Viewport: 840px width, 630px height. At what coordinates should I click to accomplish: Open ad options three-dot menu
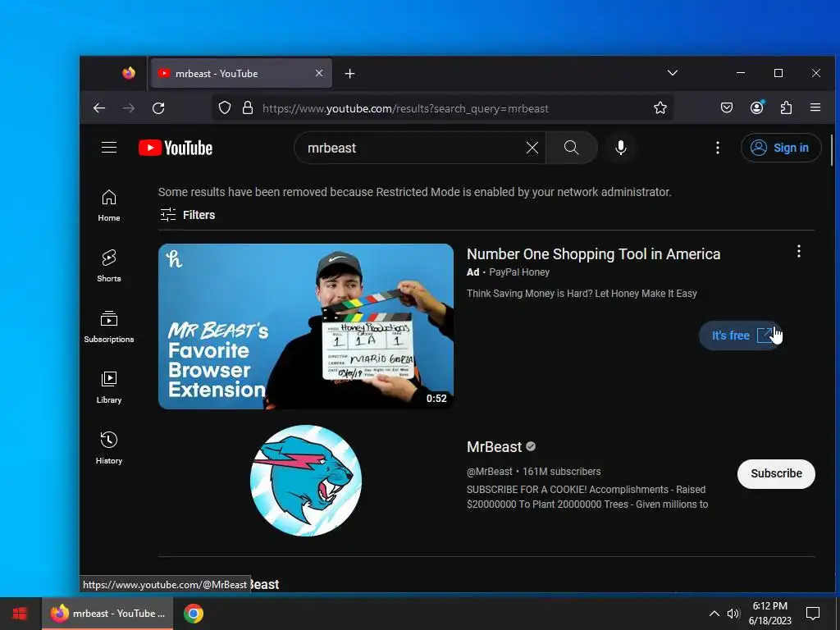point(798,251)
